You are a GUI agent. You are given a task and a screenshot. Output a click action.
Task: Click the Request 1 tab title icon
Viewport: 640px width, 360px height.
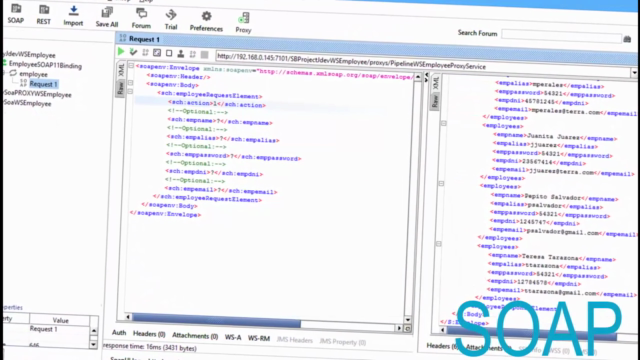click(x=122, y=38)
